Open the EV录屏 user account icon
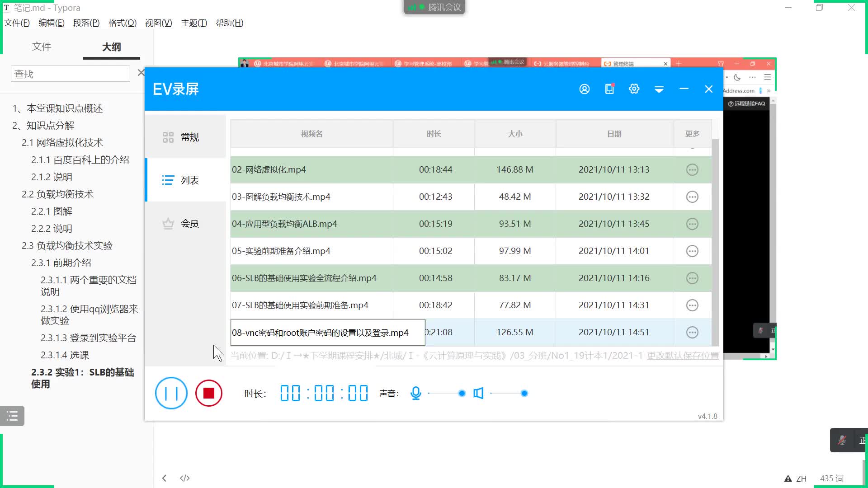This screenshot has height=488, width=868. point(584,89)
